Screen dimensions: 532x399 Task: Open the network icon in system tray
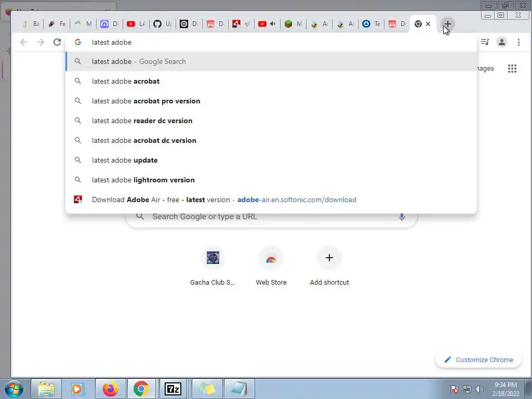tap(467, 389)
